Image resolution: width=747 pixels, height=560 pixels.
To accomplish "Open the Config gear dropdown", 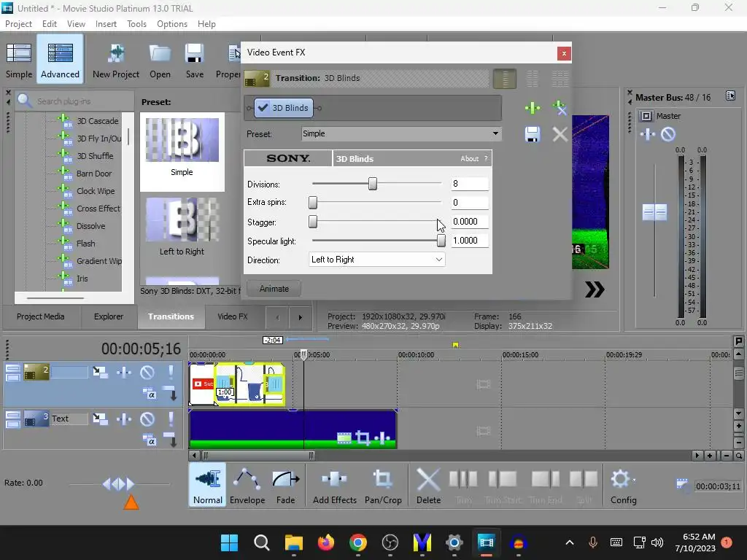I will (623, 486).
